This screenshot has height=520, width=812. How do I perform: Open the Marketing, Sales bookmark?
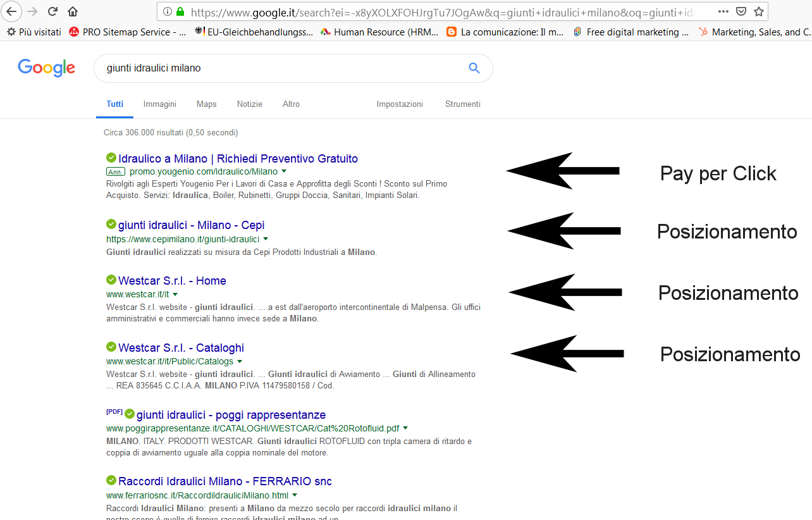pyautogui.click(x=755, y=32)
